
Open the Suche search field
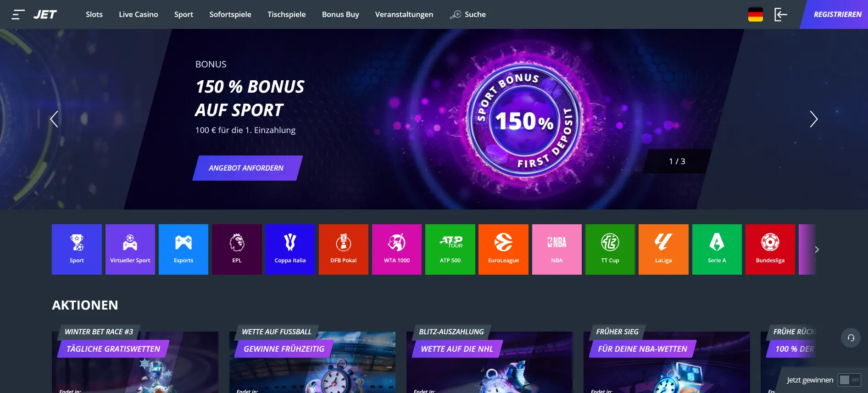click(x=468, y=15)
